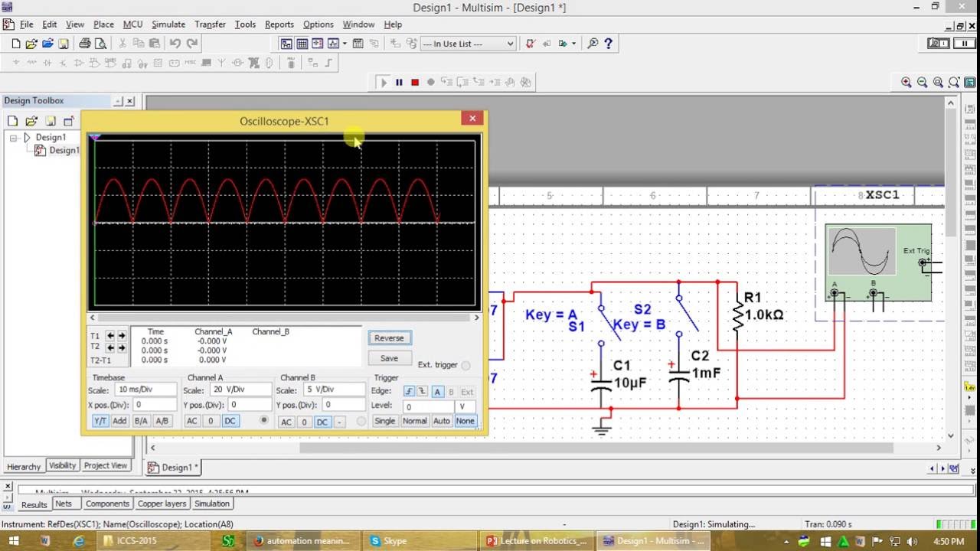Open the Grapher dropdown arrow
This screenshot has width=980, height=551.
pos(345,44)
